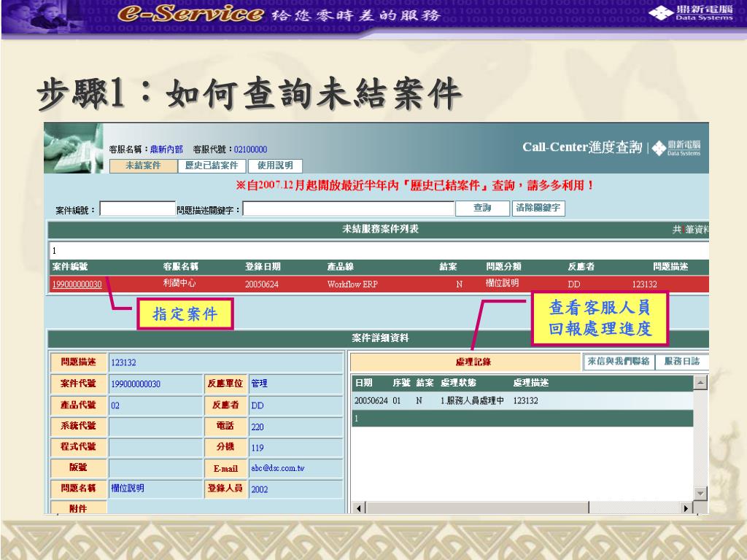Click 1.服務人員處理中 status in record row
The image size is (747, 560).
click(472, 400)
